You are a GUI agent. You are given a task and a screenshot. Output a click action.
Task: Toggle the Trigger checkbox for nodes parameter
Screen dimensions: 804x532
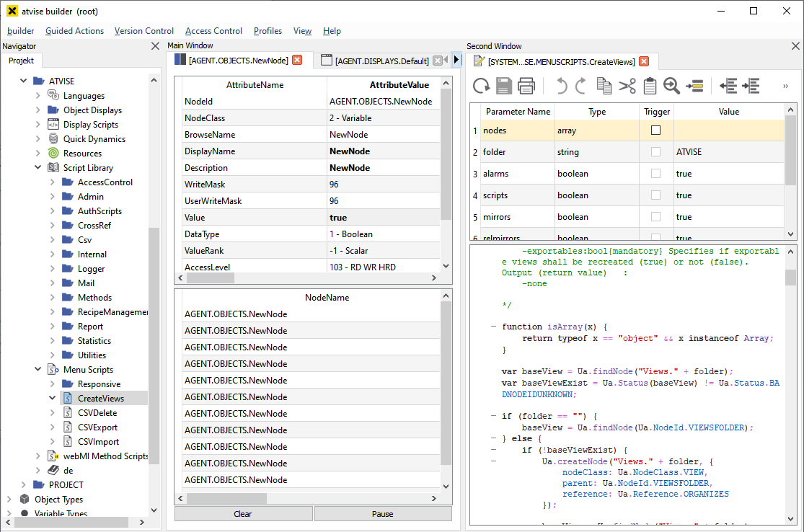(655, 130)
